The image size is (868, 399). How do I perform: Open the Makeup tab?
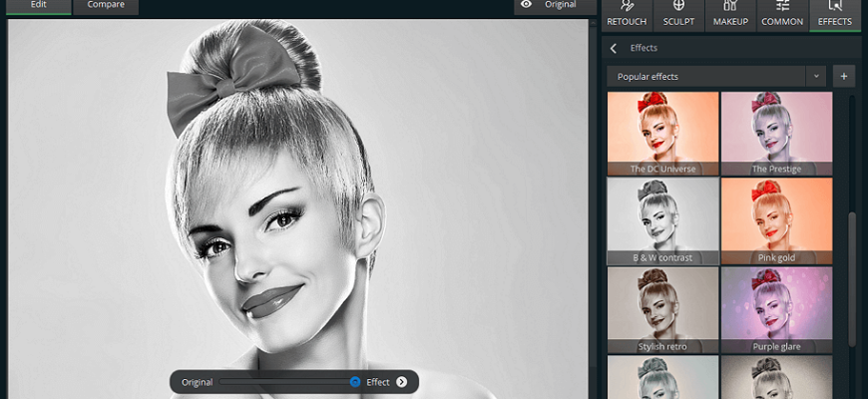pyautogui.click(x=730, y=15)
